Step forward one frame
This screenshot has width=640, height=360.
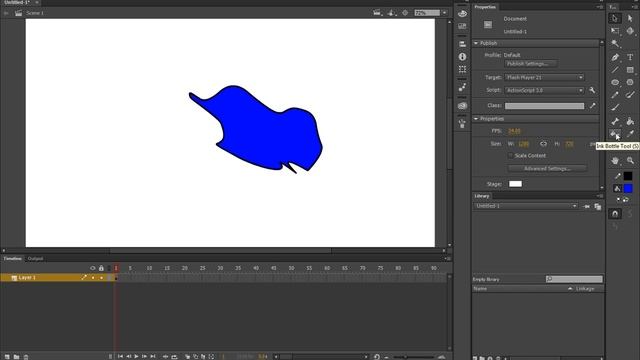(144, 357)
